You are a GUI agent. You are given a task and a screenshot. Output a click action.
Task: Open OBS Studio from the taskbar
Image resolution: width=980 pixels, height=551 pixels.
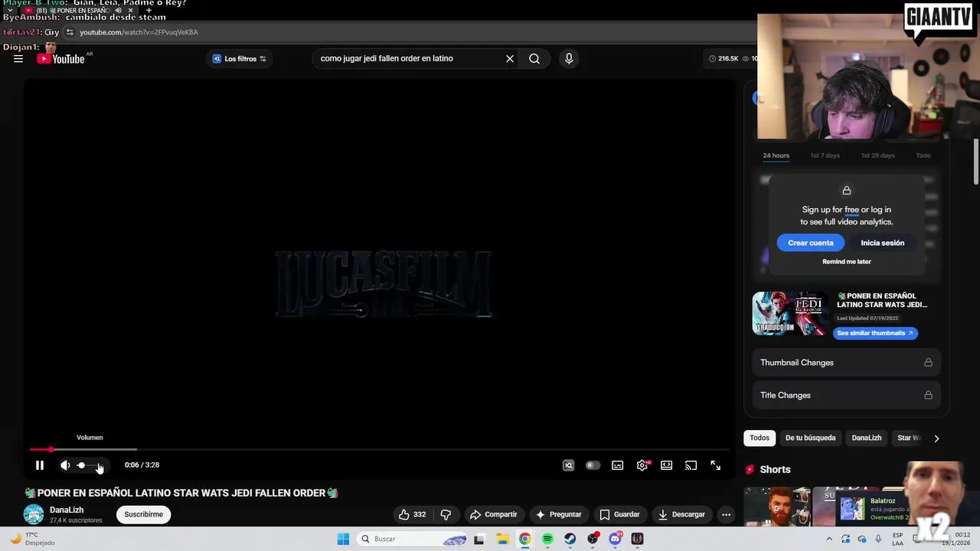(593, 539)
